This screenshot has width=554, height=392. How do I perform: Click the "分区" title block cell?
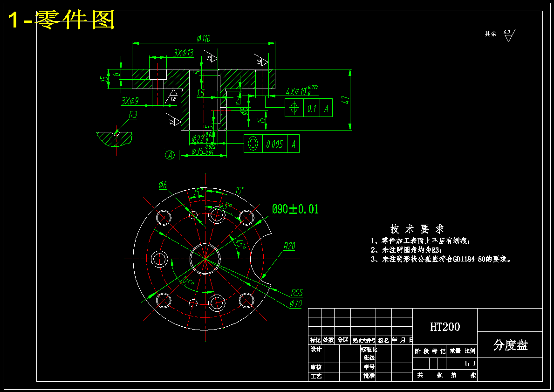343,340
